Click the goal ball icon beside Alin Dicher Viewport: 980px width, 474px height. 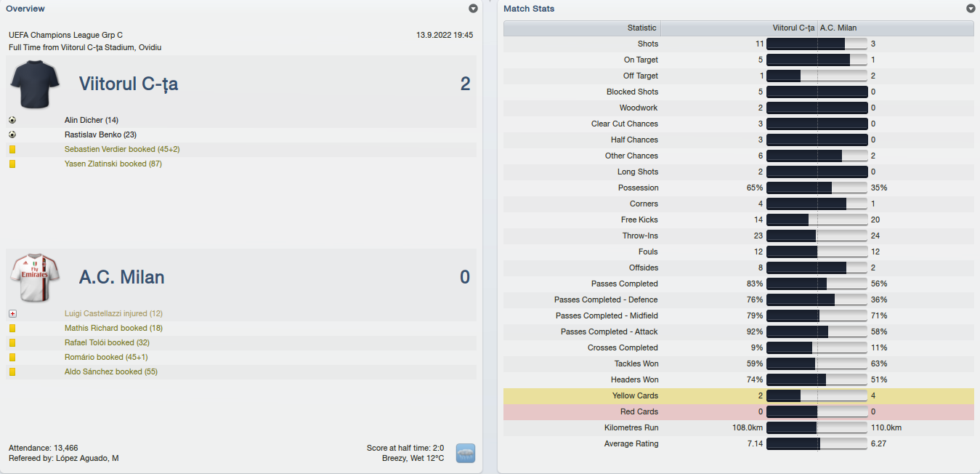coord(12,120)
